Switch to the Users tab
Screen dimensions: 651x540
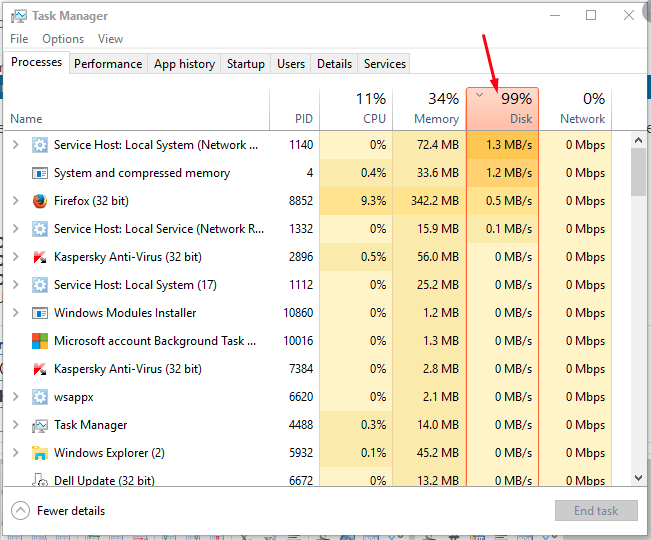point(291,64)
